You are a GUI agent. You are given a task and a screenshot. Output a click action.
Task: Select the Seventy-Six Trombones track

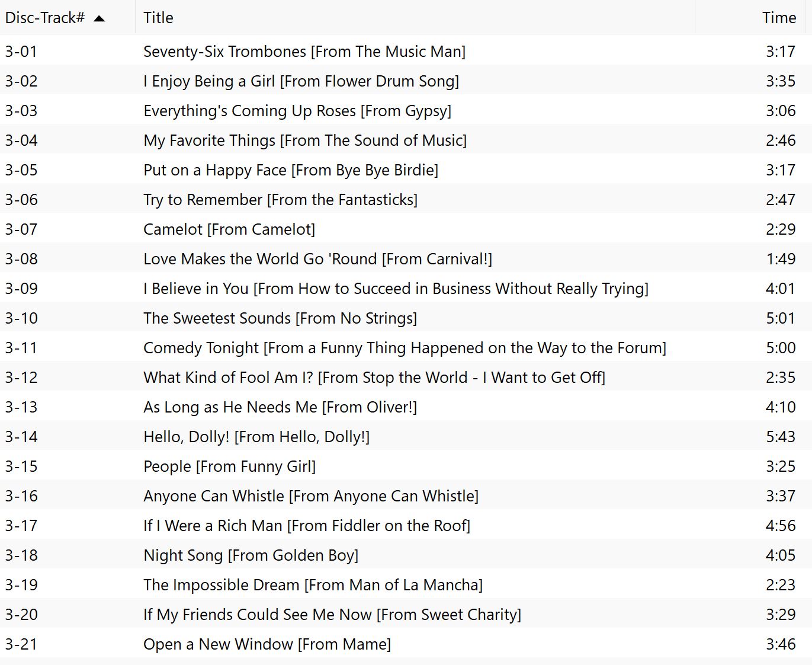[x=304, y=52]
